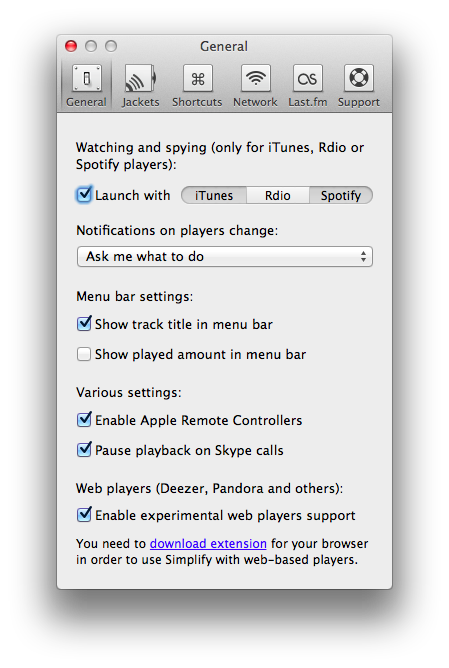Select Rdio segment in Launch with
Screen dimensions: 449x668
[x=278, y=196]
